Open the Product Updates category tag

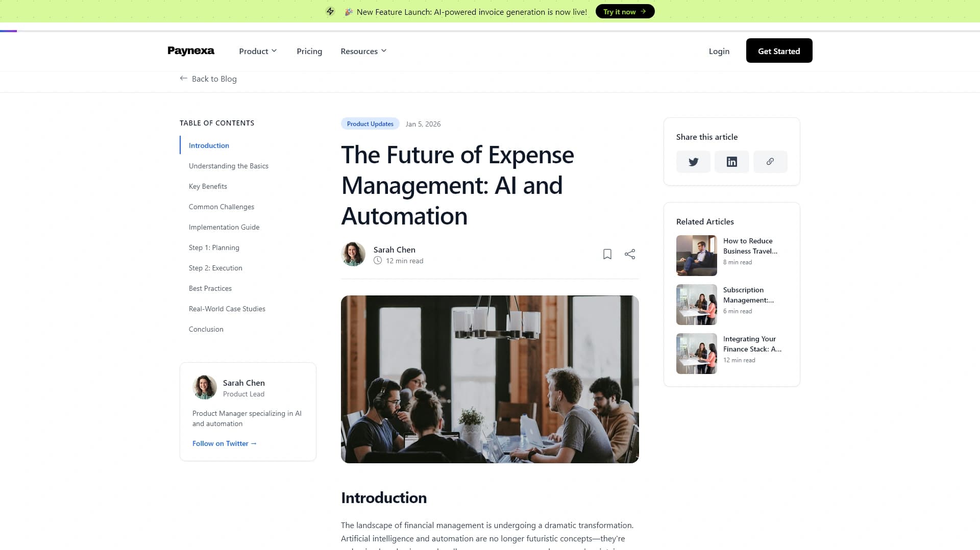coord(370,124)
